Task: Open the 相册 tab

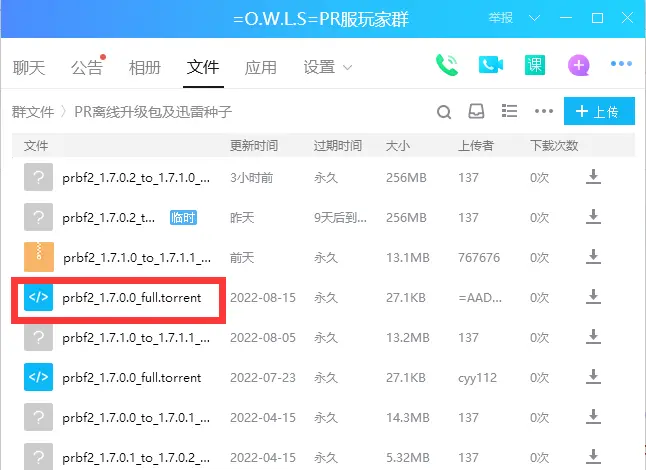Action: 145,68
